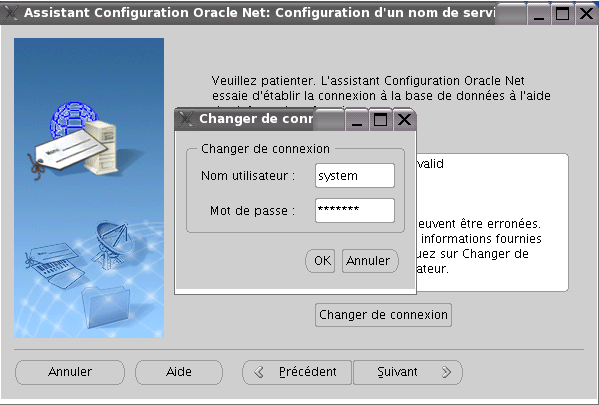Viewport: 599px width, 405px height.
Task: Minimize the Oracle Net assistant window
Action: [539, 13]
